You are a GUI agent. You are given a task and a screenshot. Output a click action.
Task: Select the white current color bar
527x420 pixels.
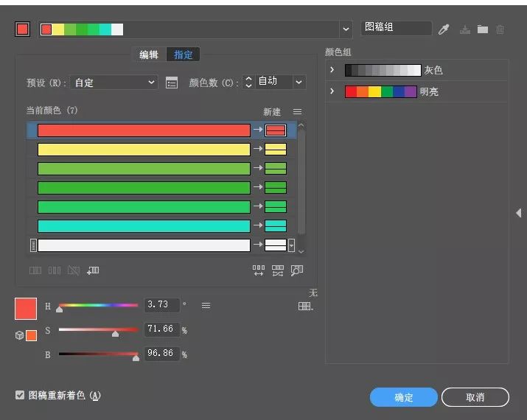144,245
